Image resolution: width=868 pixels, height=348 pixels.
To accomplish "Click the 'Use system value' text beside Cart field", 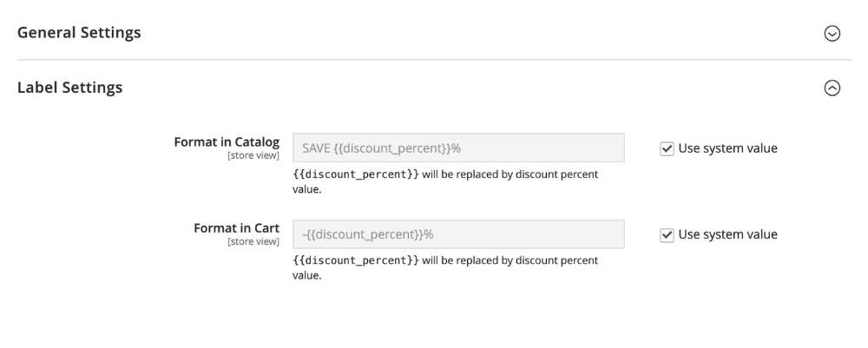I will pos(727,234).
